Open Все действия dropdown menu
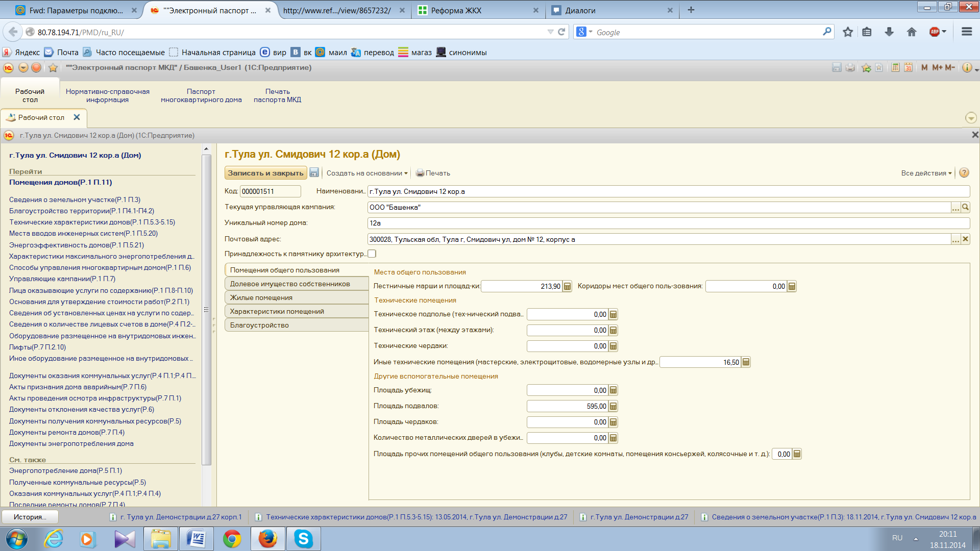Screen dimensions: 980x551 pyautogui.click(x=926, y=173)
